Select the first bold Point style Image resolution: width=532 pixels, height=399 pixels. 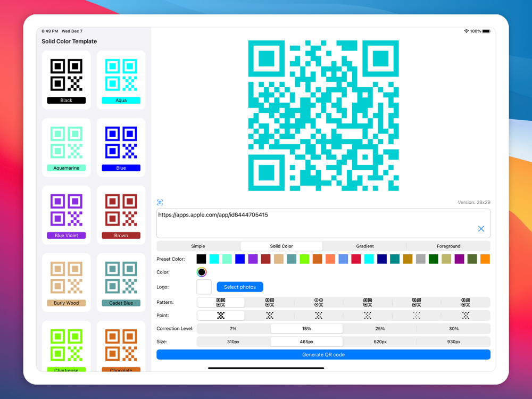(221, 315)
